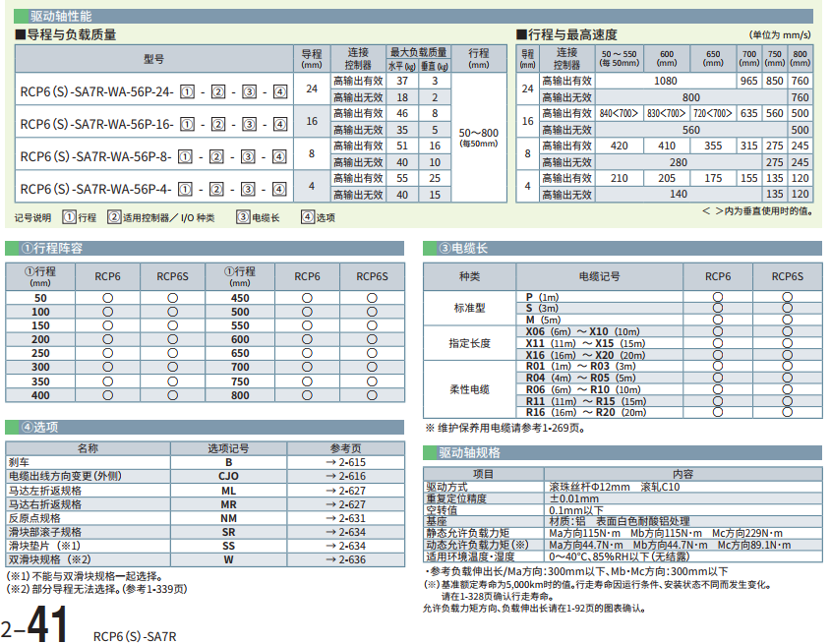
Task: Select cable range R01 (1m) ~ R03 (3m)
Action: 581,366
